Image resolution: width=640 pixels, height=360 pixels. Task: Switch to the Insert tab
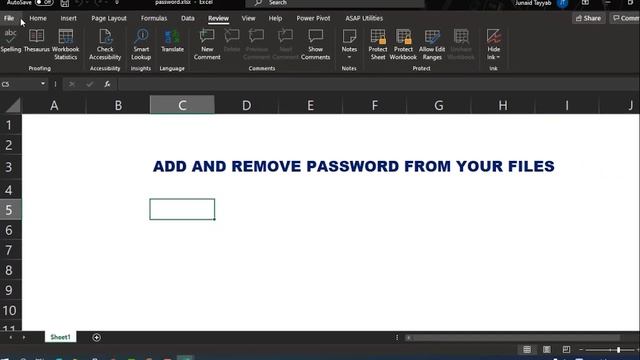[69, 18]
